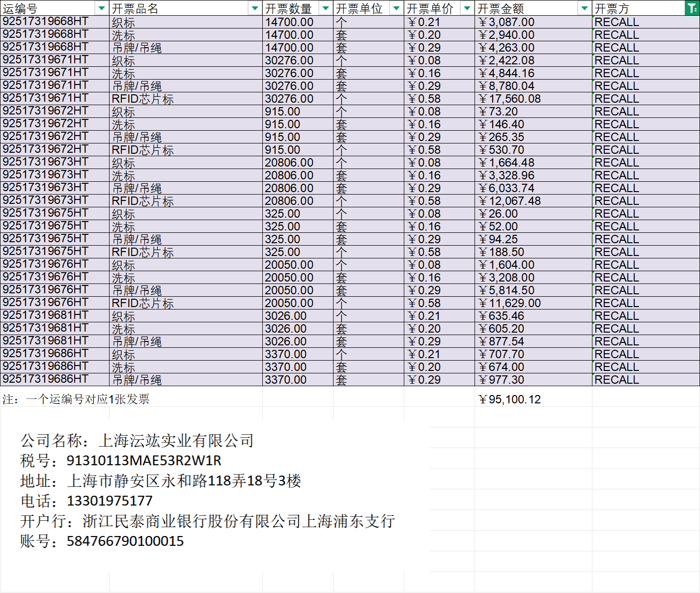Click the bank name line 浙江民泰商业银行

click(238, 521)
